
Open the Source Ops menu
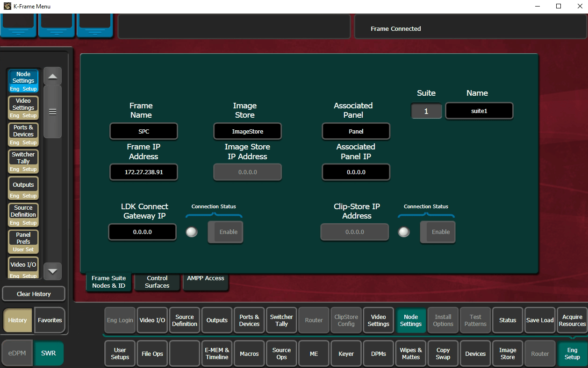coord(281,354)
